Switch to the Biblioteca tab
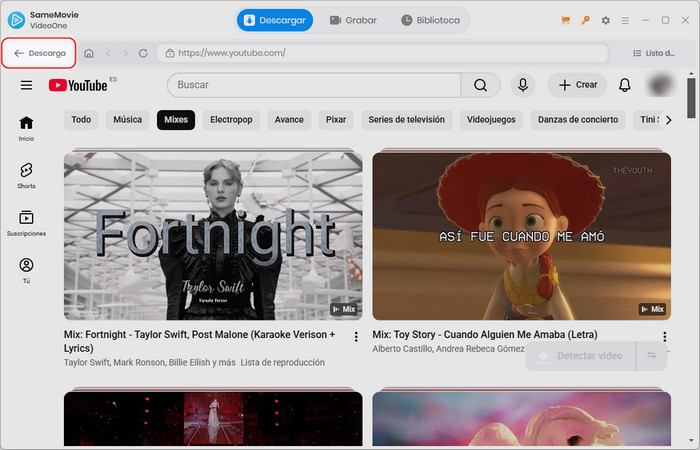This screenshot has width=700, height=450. tap(430, 20)
